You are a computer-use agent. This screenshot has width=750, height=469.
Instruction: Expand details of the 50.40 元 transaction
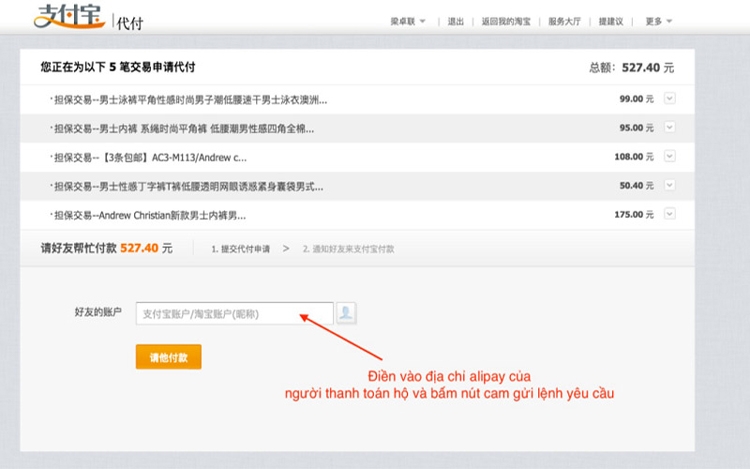pos(670,186)
